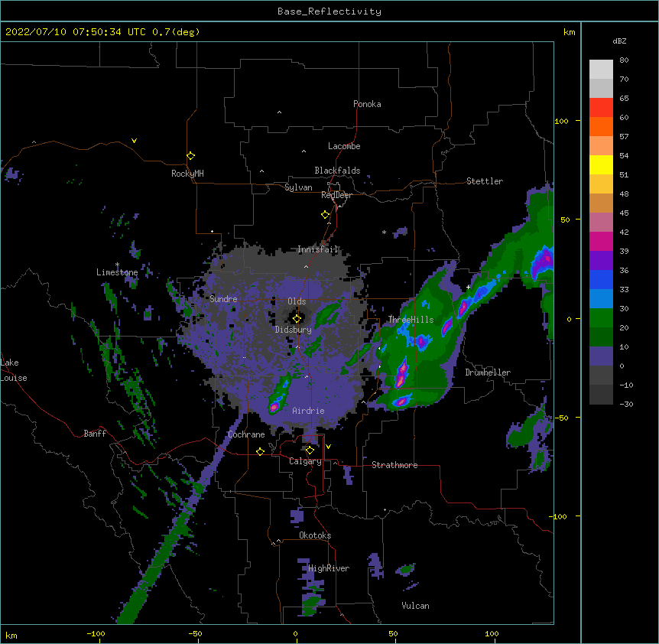The image size is (659, 644).
Task: Choose the blue 33-36 dBZ legend swatch
Action: point(601,279)
